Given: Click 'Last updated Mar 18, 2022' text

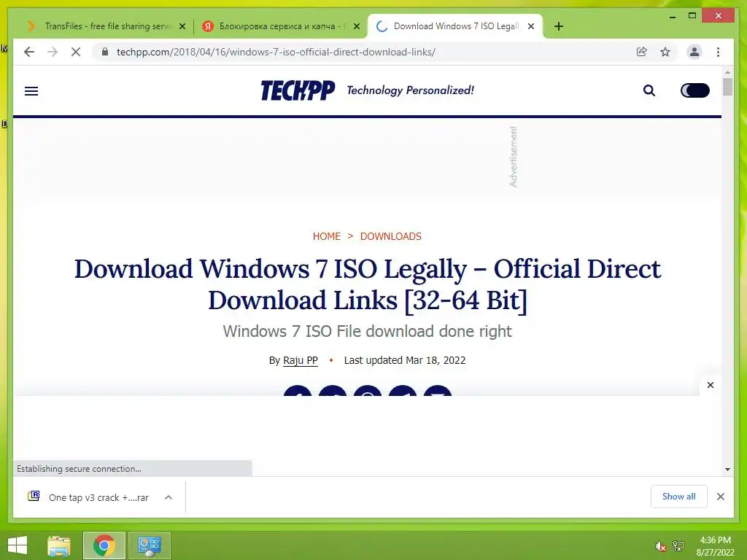Looking at the screenshot, I should click(x=405, y=360).
